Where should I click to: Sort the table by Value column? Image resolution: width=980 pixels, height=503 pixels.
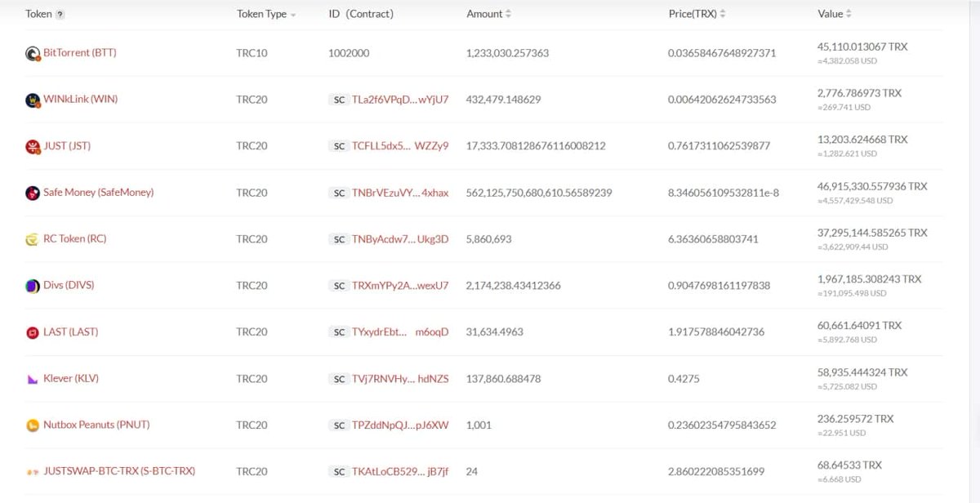849,14
